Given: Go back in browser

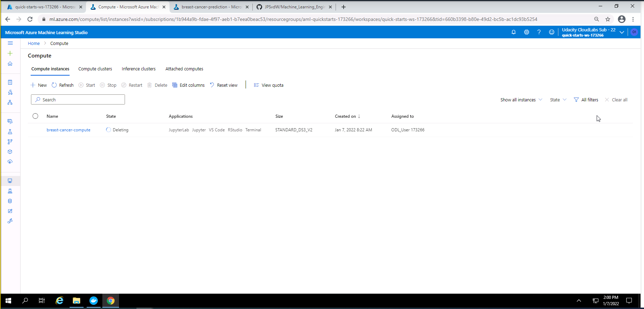Looking at the screenshot, I should [8, 19].
